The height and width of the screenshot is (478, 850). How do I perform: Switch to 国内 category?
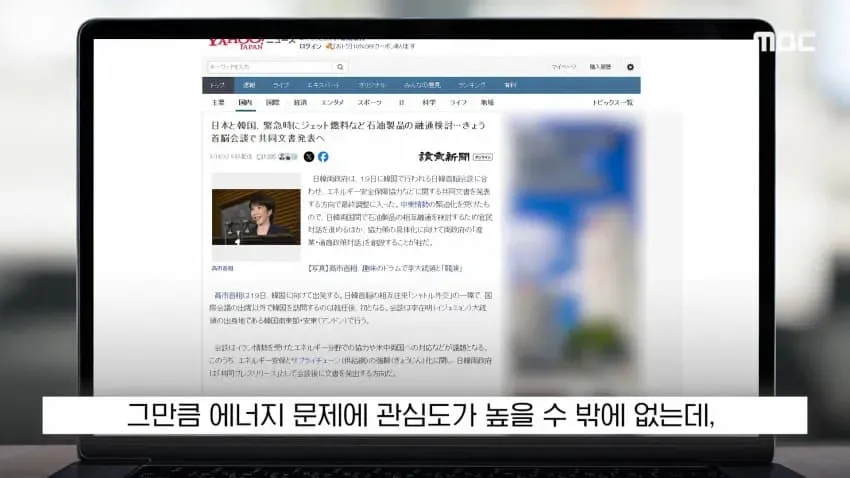coord(245,102)
